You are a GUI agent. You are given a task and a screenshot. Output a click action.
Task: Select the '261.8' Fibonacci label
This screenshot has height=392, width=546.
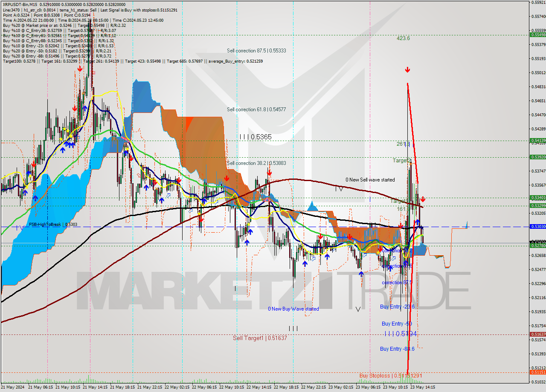point(403,144)
